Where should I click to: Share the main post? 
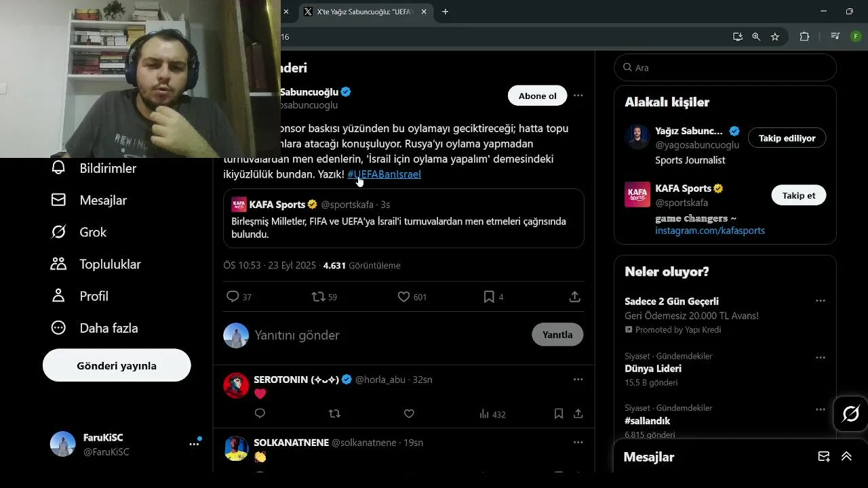(574, 297)
